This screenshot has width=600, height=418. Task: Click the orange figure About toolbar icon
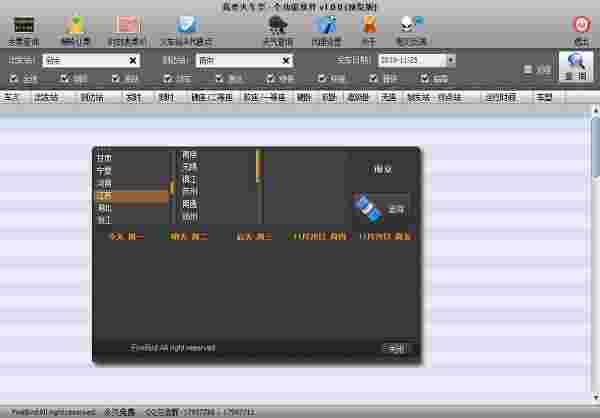pyautogui.click(x=370, y=25)
